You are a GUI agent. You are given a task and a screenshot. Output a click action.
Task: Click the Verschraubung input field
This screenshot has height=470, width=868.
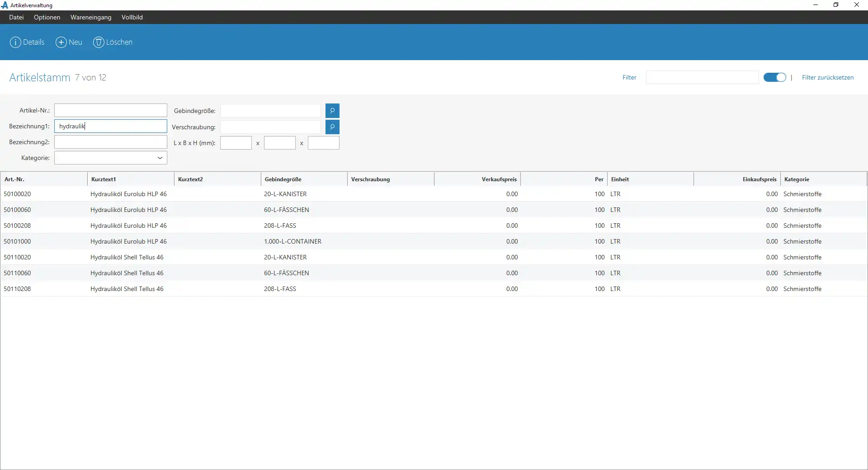point(270,127)
